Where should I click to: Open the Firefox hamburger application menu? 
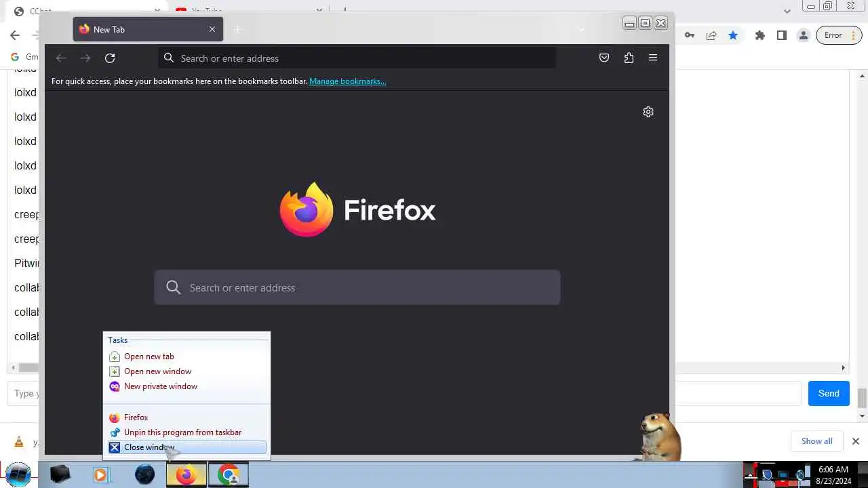[x=653, y=58]
